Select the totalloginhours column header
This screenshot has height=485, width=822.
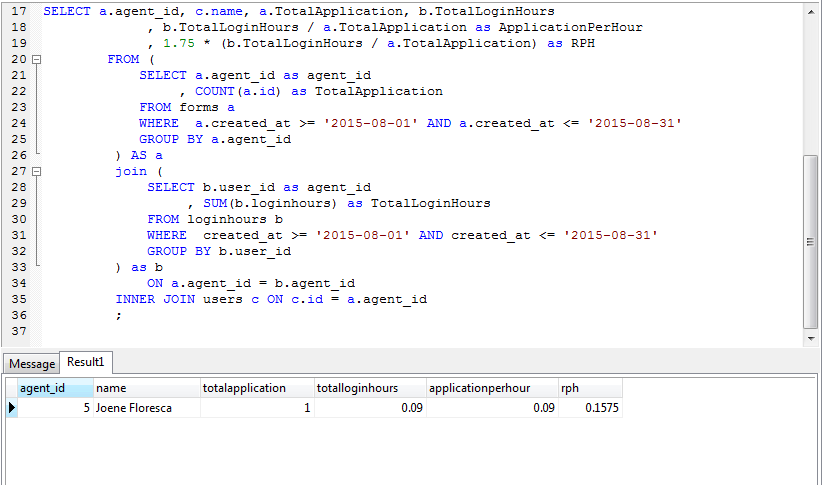click(368, 388)
